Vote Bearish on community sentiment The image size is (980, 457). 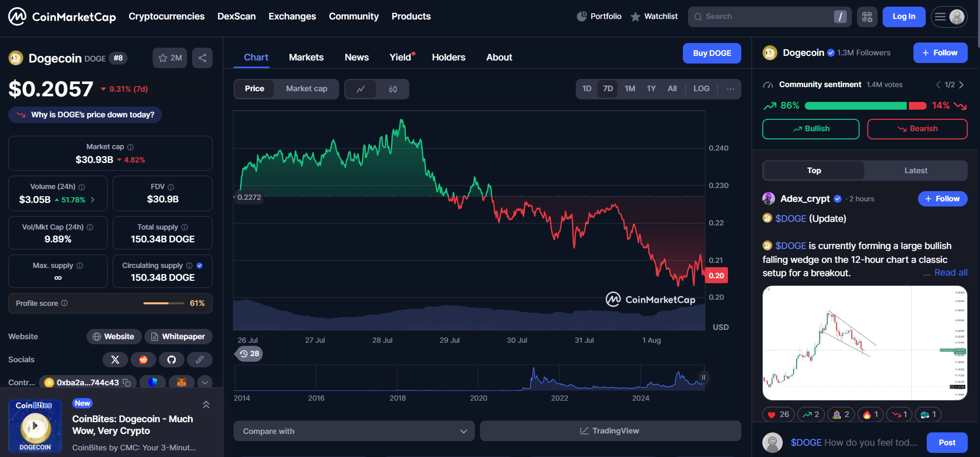pyautogui.click(x=917, y=129)
